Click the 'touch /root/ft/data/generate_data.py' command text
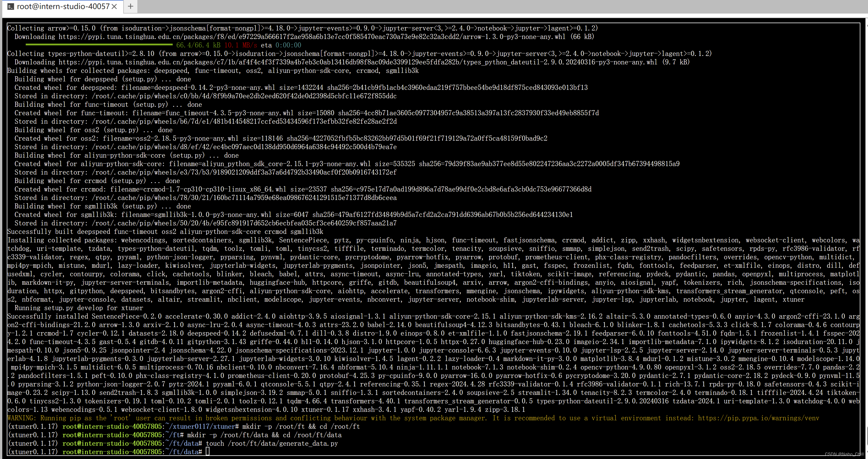This screenshot has width=868, height=459. tap(272, 443)
